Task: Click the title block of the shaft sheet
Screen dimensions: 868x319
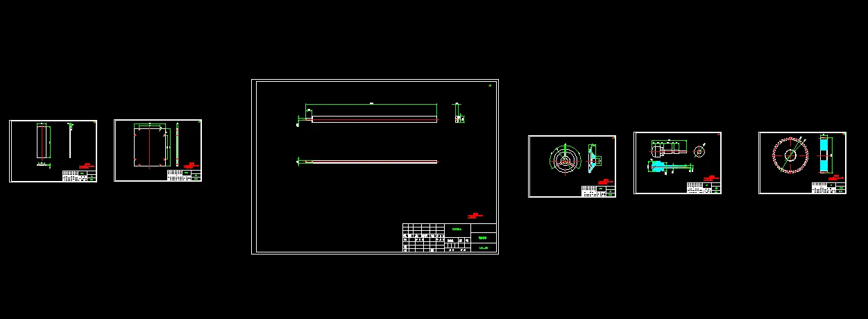Action: point(704,188)
